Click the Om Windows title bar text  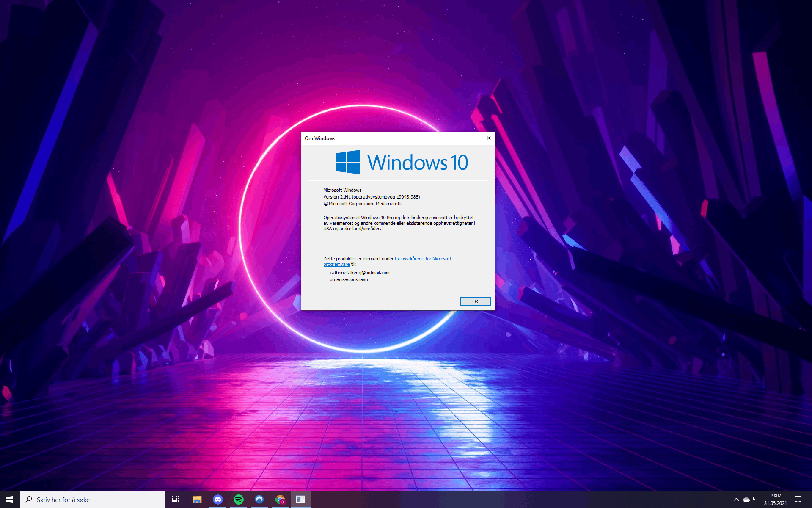(320, 138)
